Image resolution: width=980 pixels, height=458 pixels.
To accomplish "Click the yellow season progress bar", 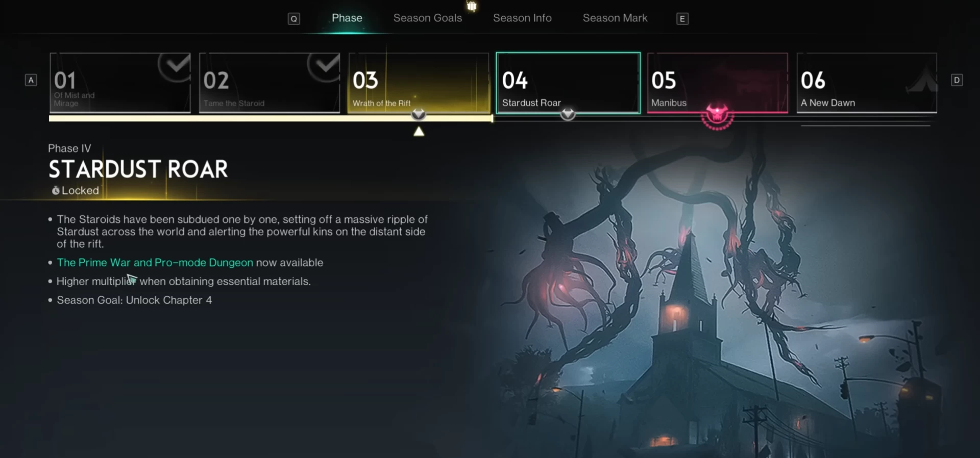I will pos(271,118).
